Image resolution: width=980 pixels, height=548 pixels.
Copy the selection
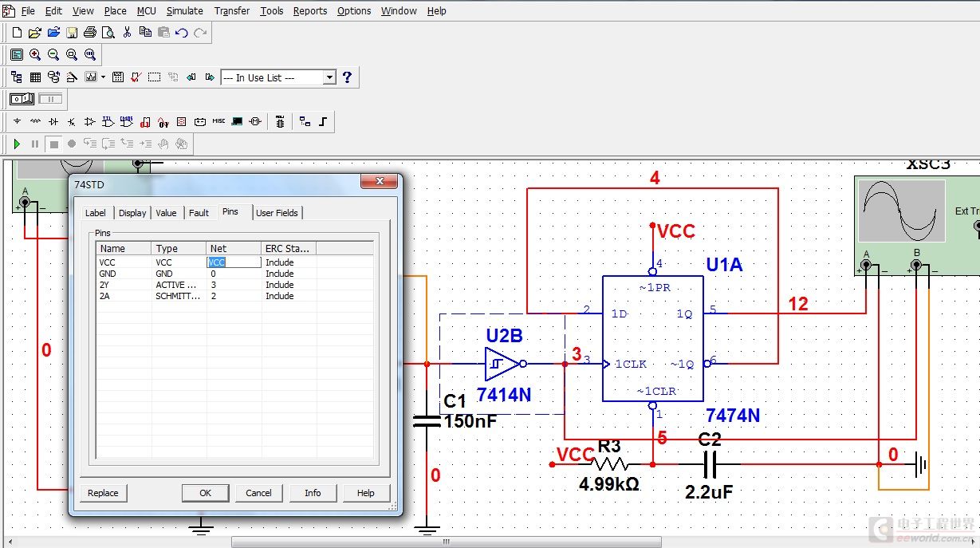coord(145,33)
